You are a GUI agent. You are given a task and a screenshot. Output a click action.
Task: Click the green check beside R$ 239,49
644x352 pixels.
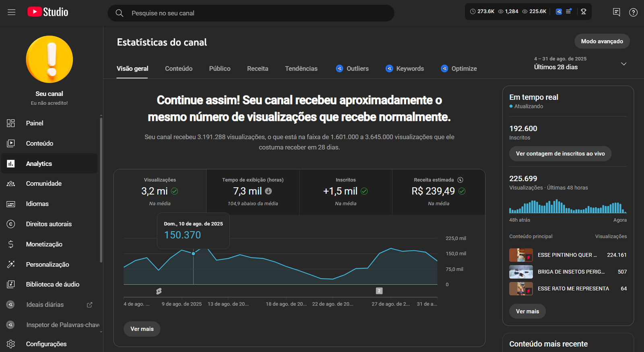click(462, 191)
